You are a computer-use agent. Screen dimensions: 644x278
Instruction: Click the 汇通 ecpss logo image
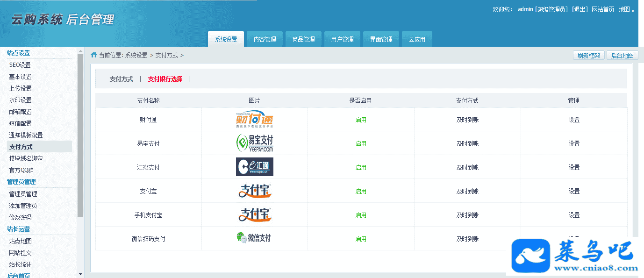click(254, 167)
